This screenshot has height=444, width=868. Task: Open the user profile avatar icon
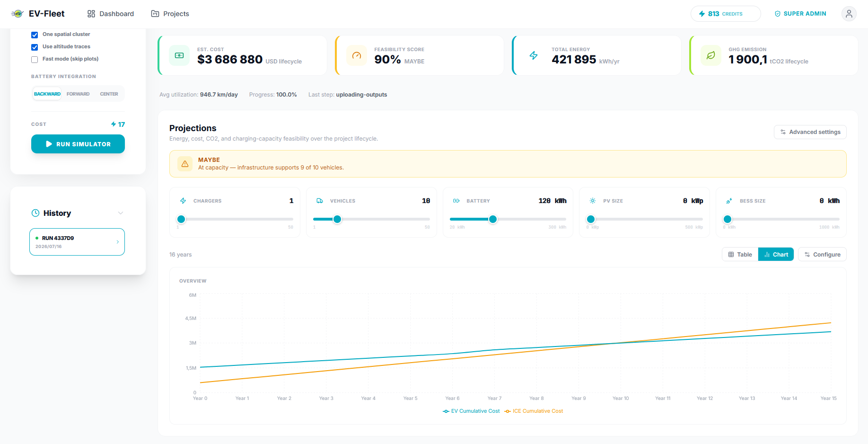point(849,14)
